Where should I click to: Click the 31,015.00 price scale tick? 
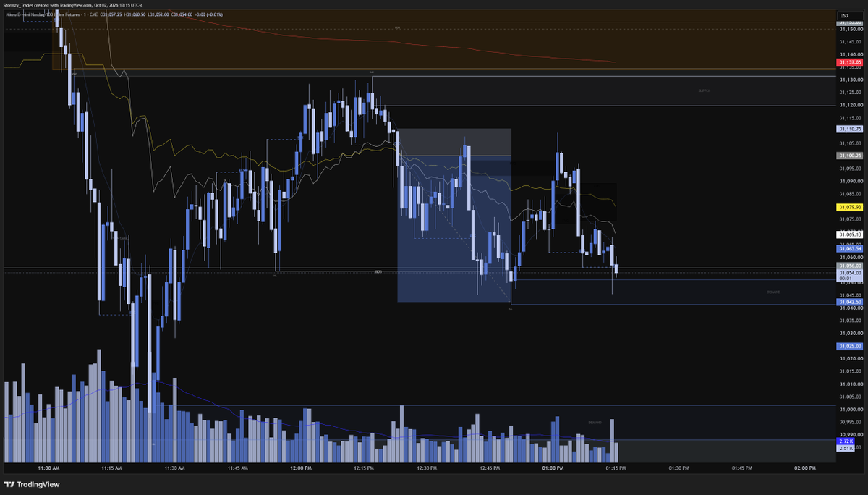(849, 371)
